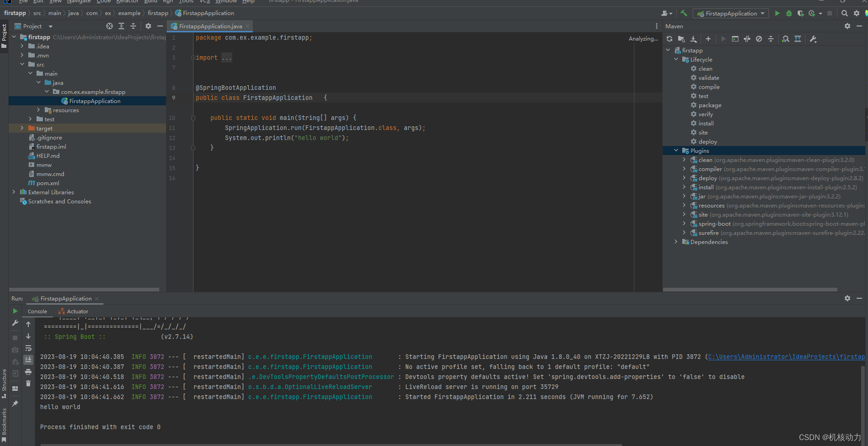Open project path link in console
This screenshot has width=868, height=446.
(x=786, y=357)
